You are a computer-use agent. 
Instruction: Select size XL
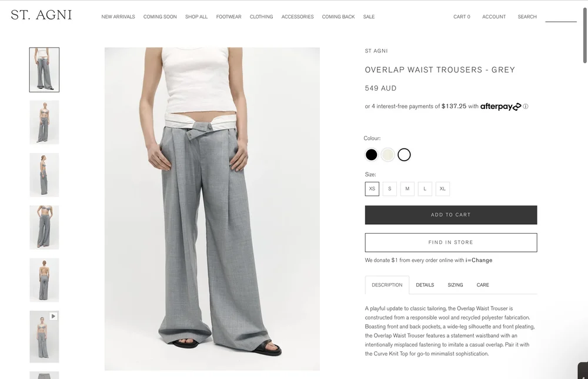point(443,189)
